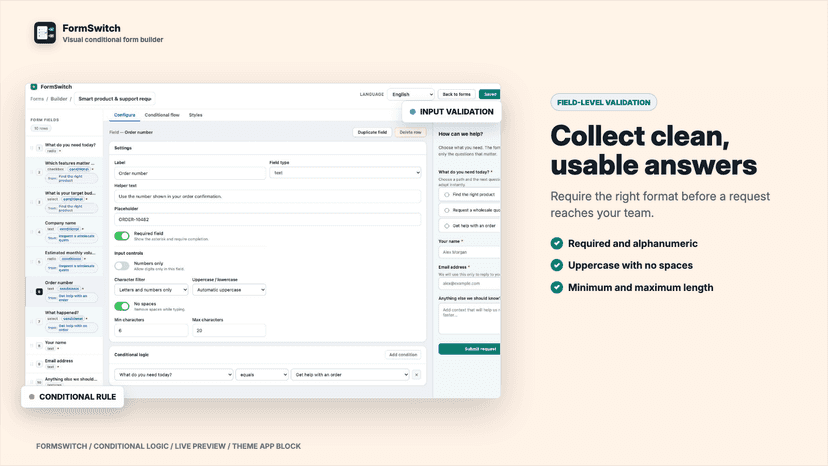Click the Submit request button in the preview
828x466 pixels.
click(469, 349)
